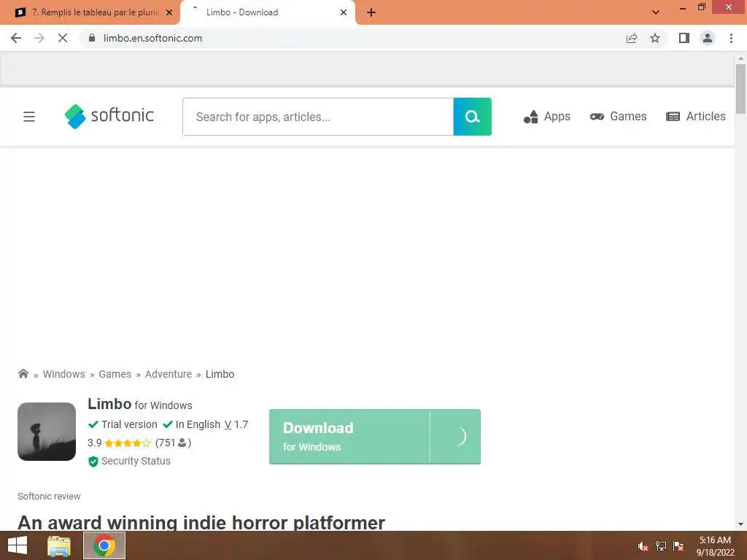Bookmark this tab with star
Screen dimensions: 747x560
click(x=655, y=38)
